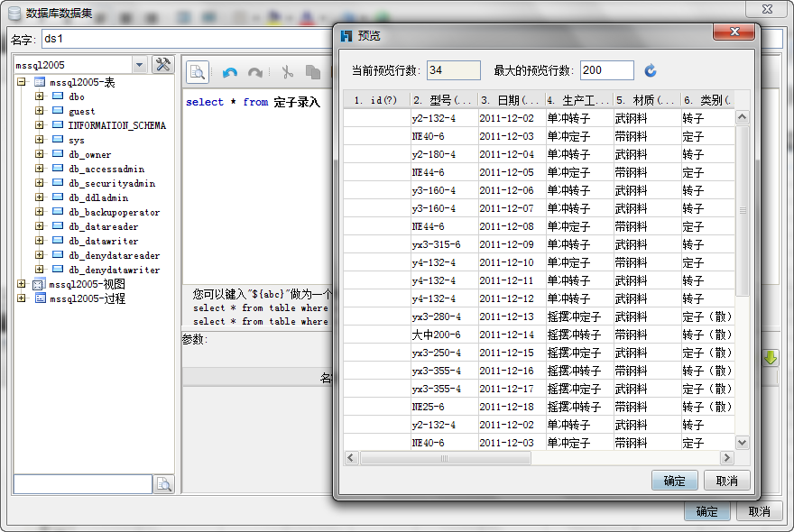The height and width of the screenshot is (532, 794).
Task: Click the horizontal scrollbar right arrow
Action: point(727,458)
